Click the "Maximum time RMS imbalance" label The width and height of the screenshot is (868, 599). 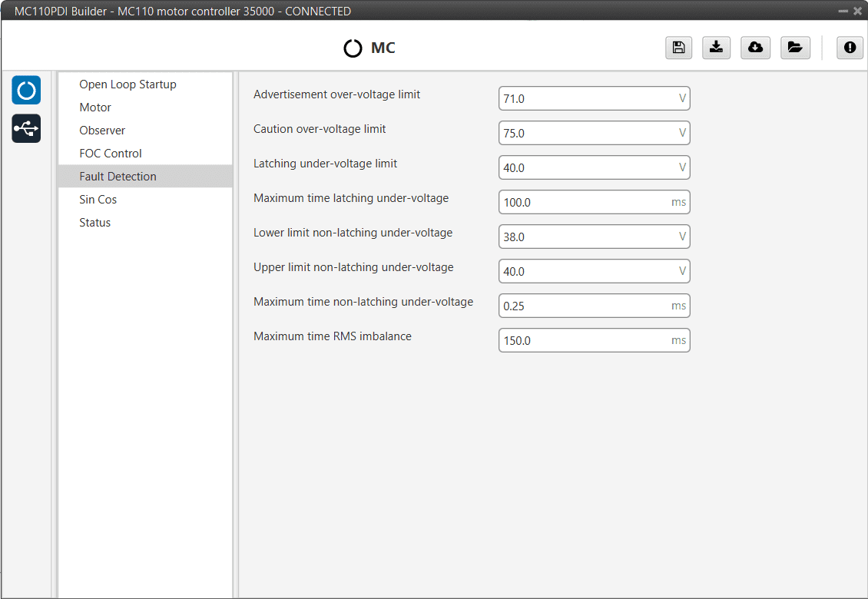[x=332, y=336]
